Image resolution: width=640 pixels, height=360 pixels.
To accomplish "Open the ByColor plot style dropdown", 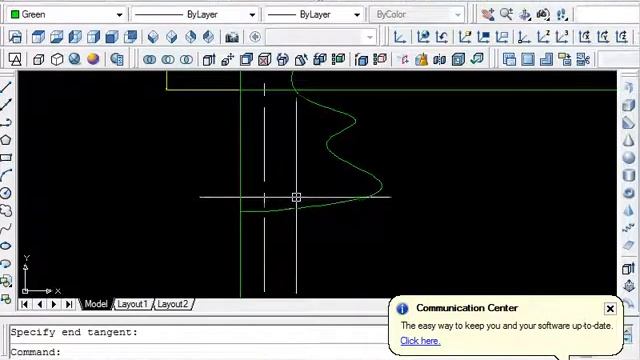I will point(458,15).
